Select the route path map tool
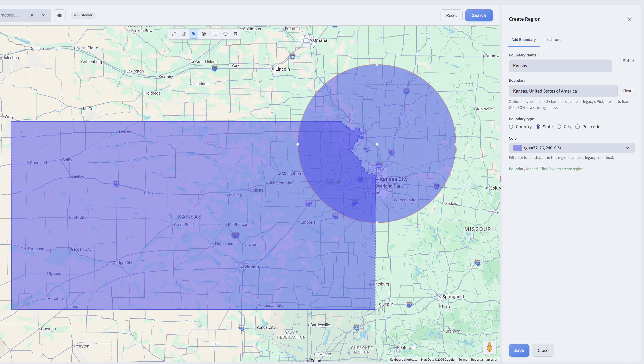Image resolution: width=644 pixels, height=364 pixels. point(184,34)
